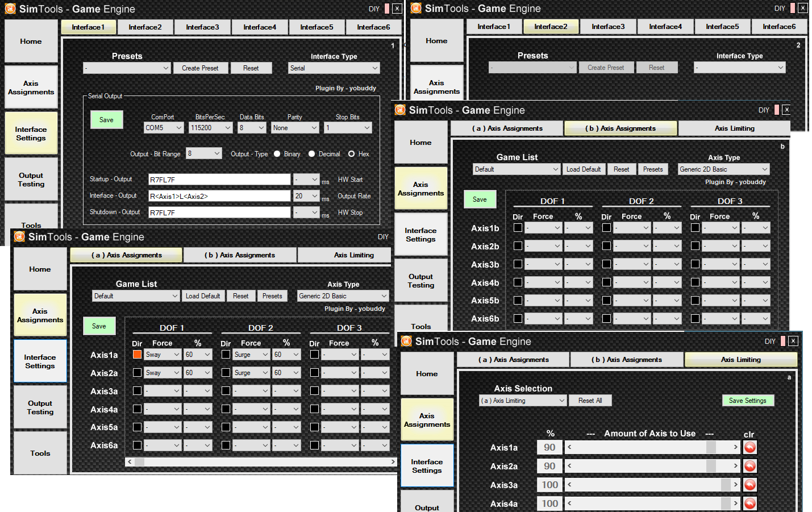Check Axis1a DOF 2 Dir checkbox
The width and height of the screenshot is (812, 512).
click(226, 354)
